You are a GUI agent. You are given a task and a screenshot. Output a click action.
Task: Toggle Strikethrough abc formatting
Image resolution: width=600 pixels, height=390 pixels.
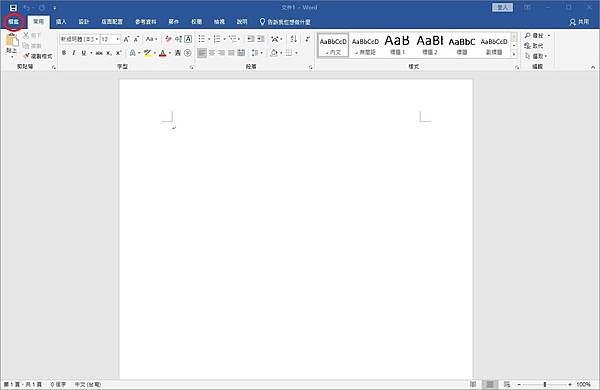coord(99,53)
